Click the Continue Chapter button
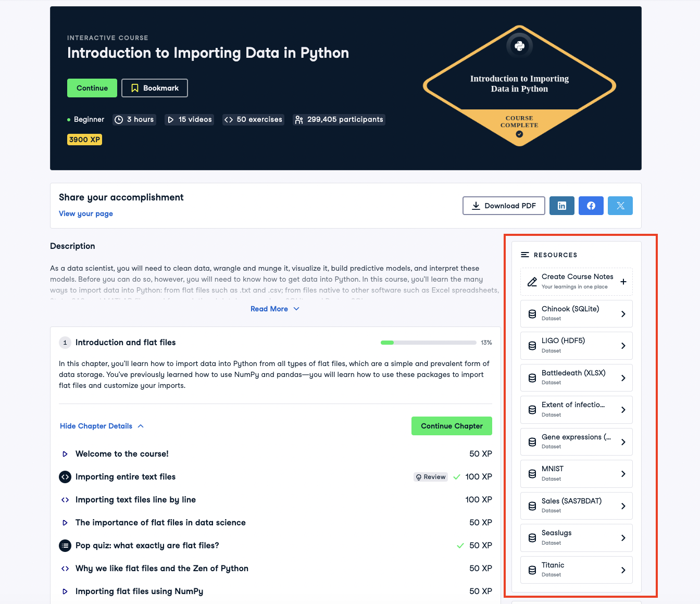 [452, 426]
